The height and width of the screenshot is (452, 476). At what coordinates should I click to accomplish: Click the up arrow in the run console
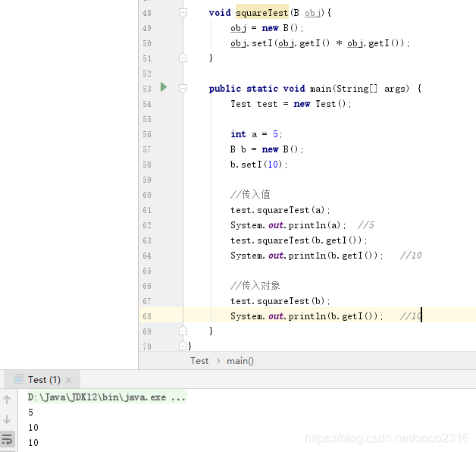point(7,400)
